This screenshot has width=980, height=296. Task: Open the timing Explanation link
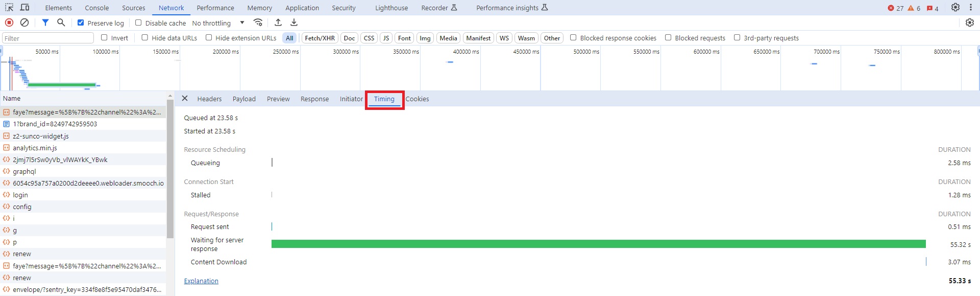201,281
